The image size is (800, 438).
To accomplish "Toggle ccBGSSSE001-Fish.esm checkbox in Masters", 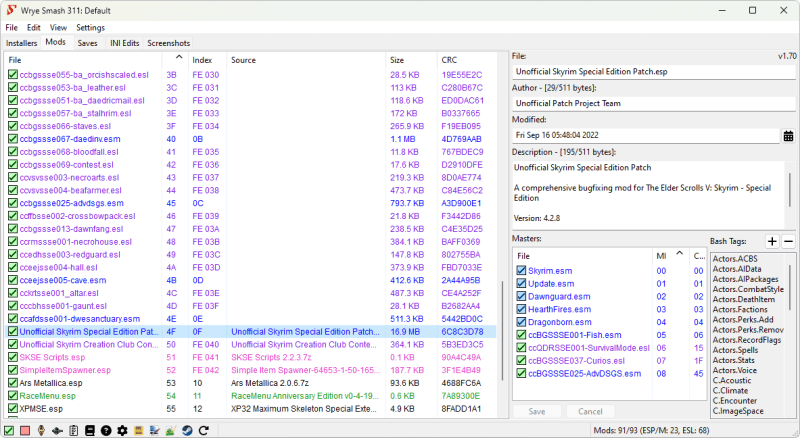I will (521, 335).
